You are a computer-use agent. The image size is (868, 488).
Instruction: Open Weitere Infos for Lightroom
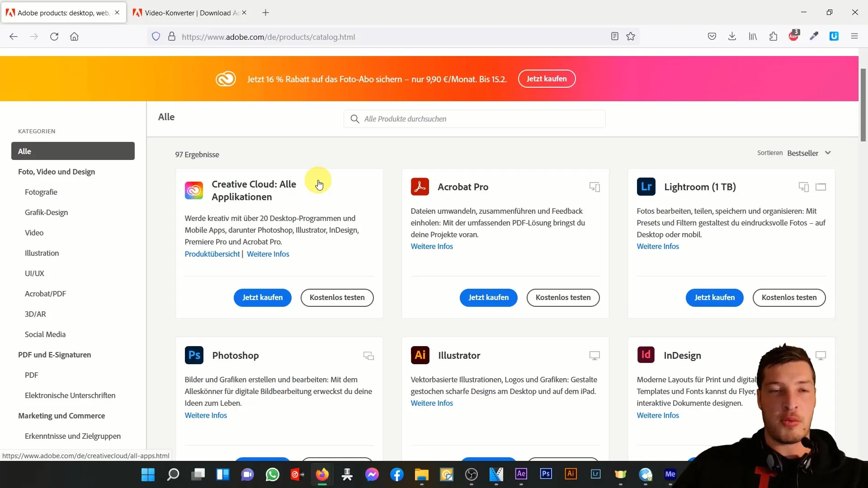pyautogui.click(x=658, y=246)
